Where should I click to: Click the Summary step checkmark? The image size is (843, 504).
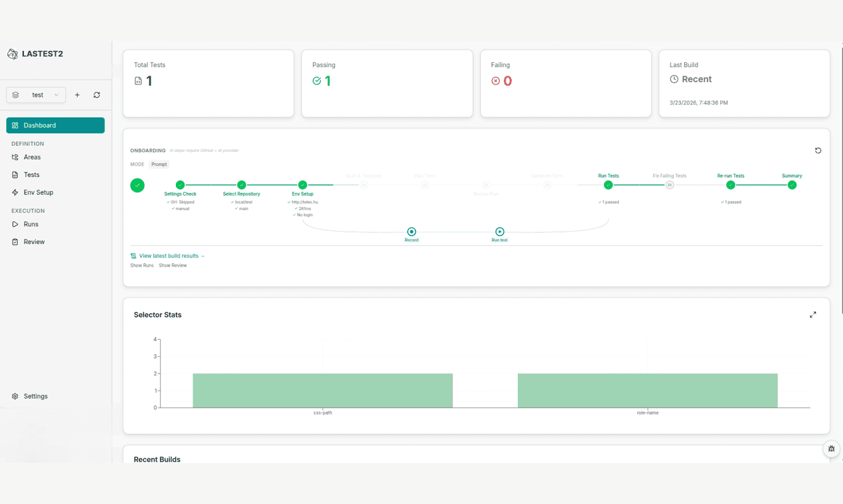(x=792, y=185)
